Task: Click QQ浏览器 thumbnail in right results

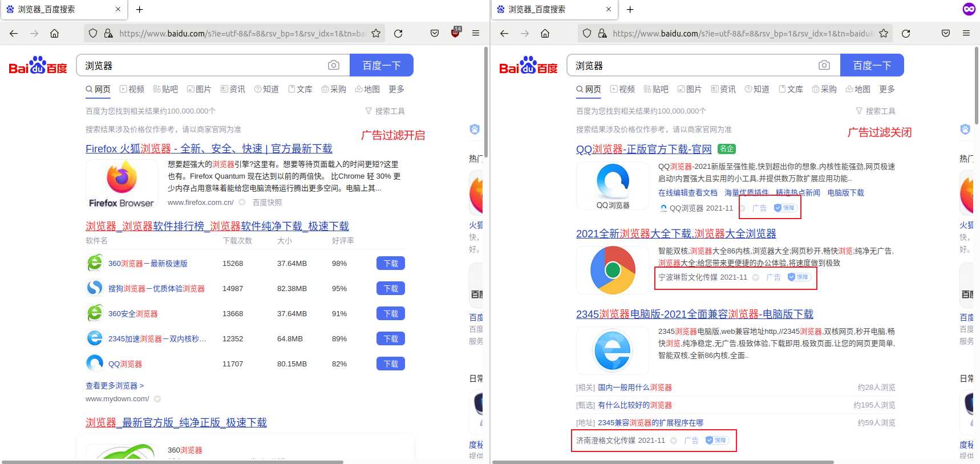Action: pos(613,186)
